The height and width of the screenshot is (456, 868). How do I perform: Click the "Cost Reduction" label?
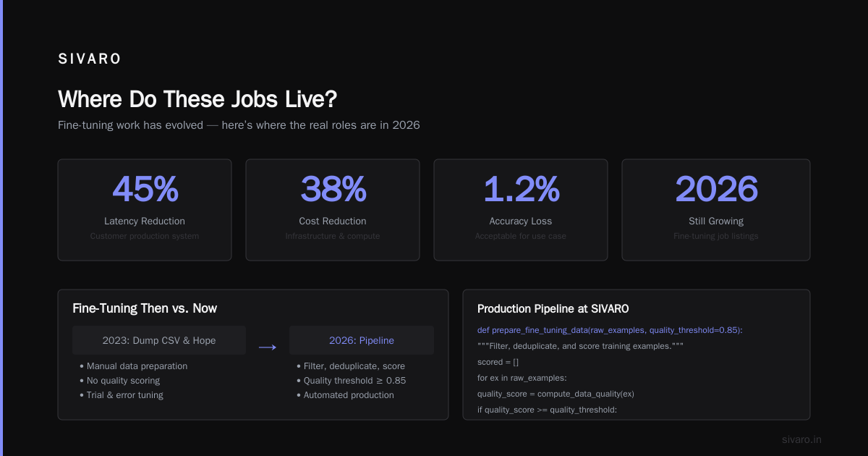tap(333, 221)
